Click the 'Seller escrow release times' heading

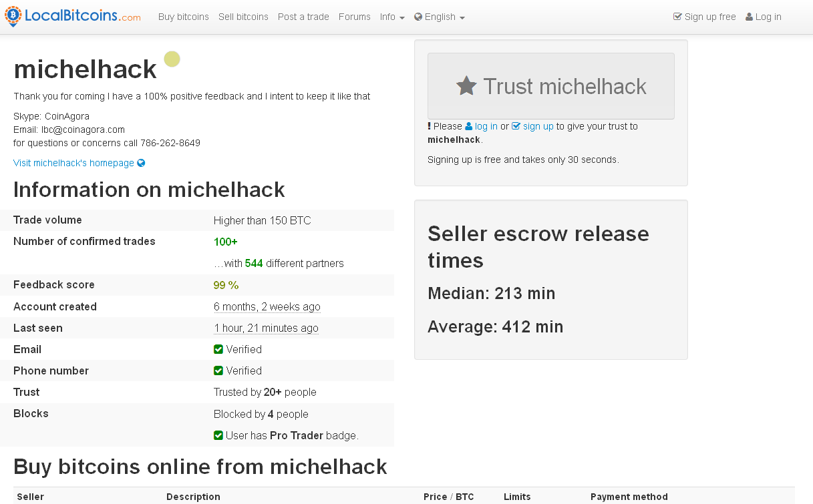pos(538,247)
